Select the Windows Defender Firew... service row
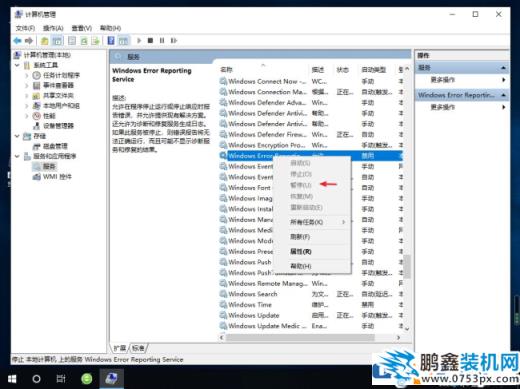 click(311, 134)
